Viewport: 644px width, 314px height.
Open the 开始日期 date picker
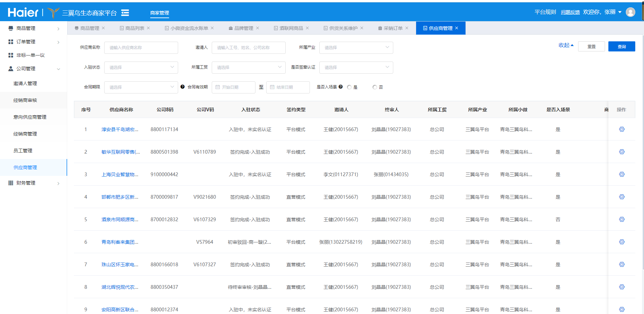click(x=233, y=87)
